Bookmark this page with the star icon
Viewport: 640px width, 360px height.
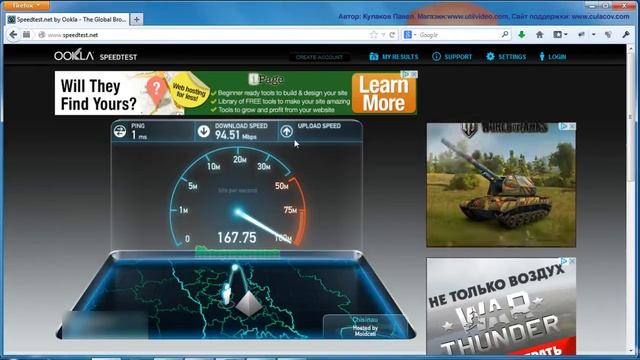click(373, 35)
